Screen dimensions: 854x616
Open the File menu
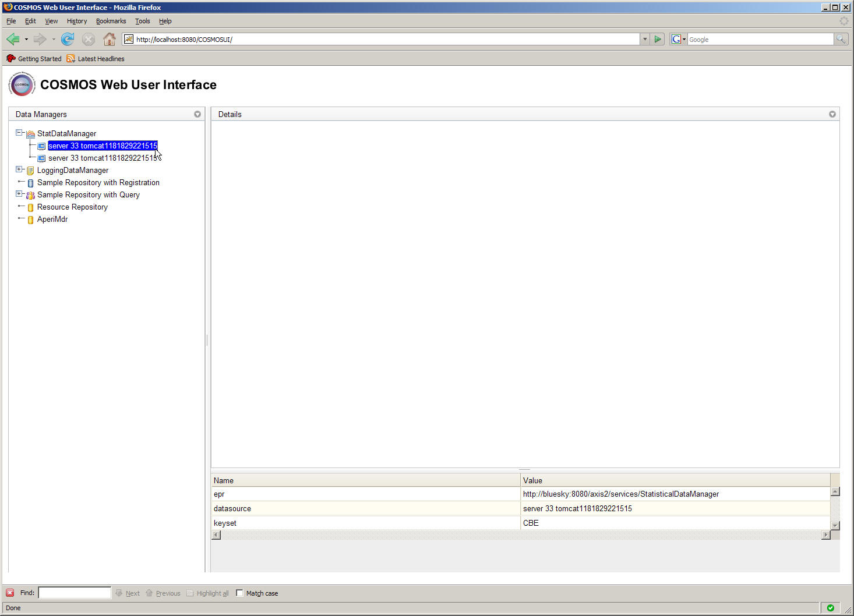pyautogui.click(x=11, y=21)
